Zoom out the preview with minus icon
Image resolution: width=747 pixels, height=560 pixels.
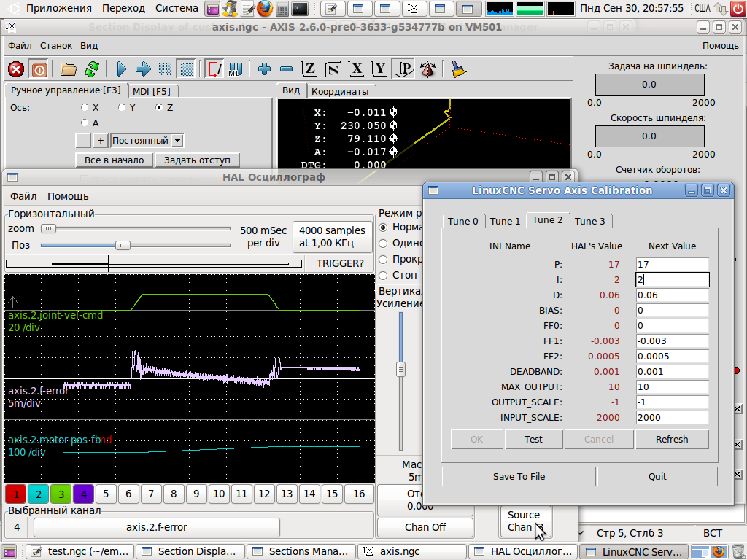[x=286, y=69]
